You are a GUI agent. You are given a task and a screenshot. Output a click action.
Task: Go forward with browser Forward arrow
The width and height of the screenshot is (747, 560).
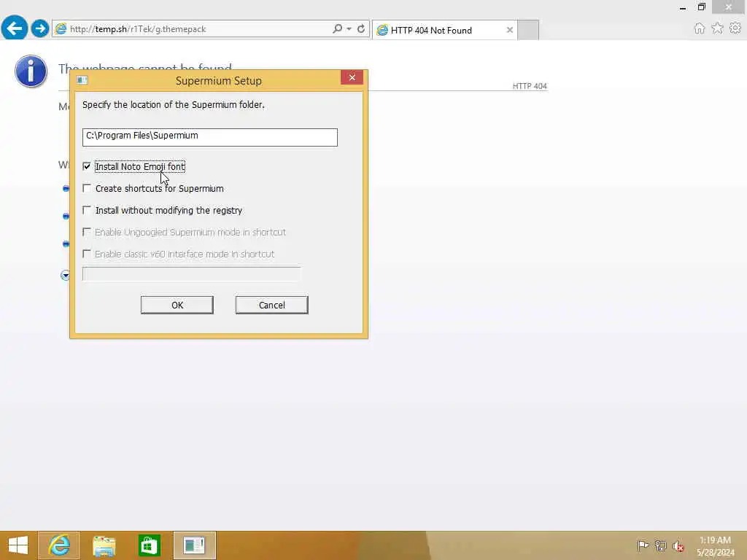point(40,28)
